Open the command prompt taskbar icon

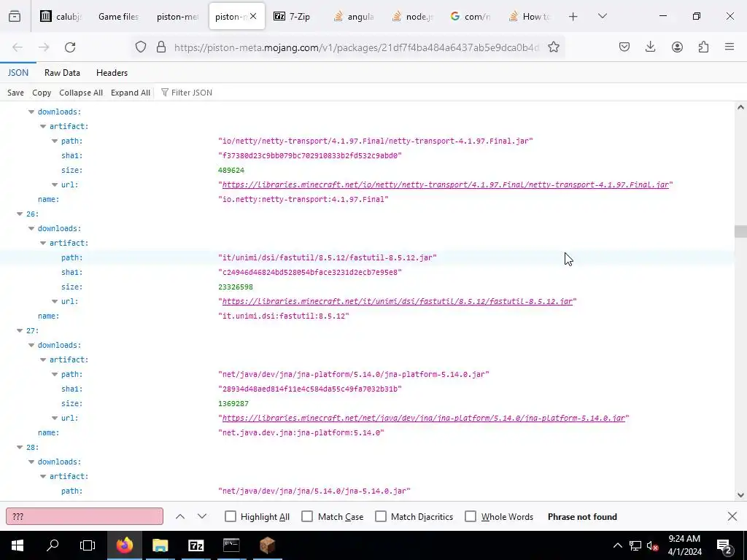[x=231, y=545]
